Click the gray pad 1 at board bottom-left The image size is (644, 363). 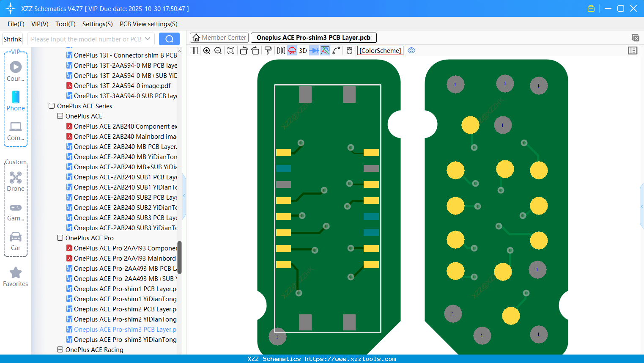click(277, 337)
